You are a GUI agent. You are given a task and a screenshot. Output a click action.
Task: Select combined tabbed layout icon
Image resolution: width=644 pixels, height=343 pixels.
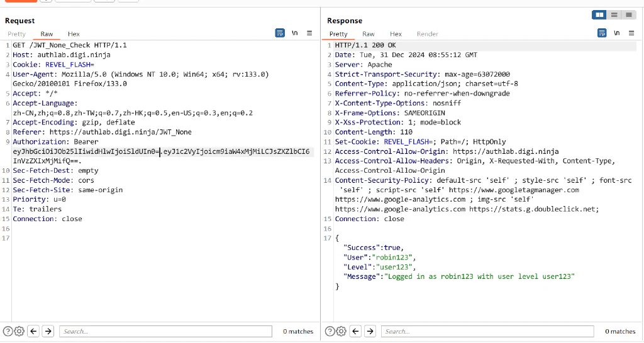tap(628, 15)
